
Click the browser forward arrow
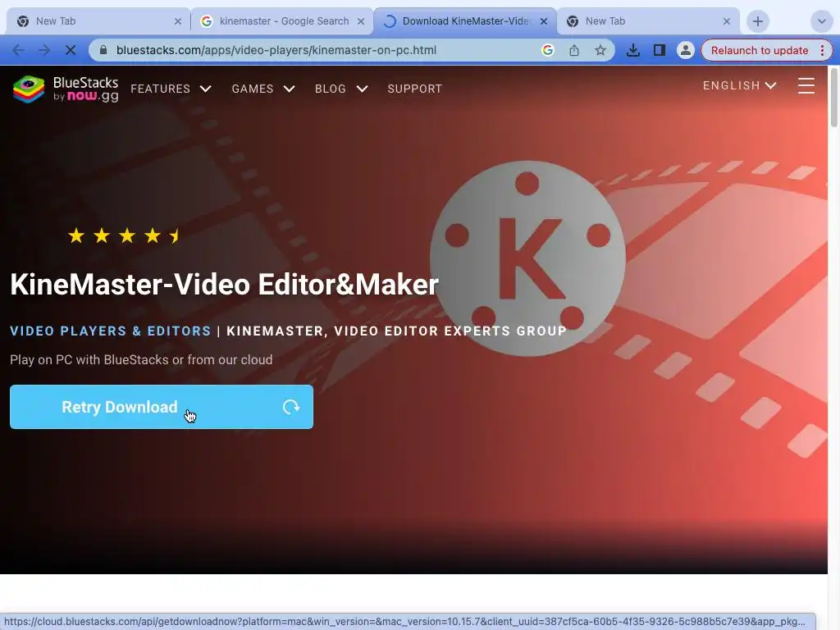click(44, 50)
